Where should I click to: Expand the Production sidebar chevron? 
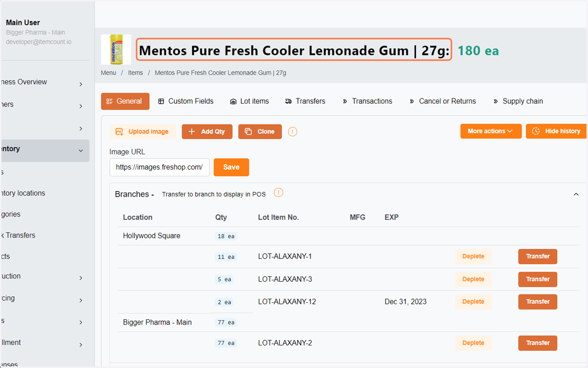81,278
